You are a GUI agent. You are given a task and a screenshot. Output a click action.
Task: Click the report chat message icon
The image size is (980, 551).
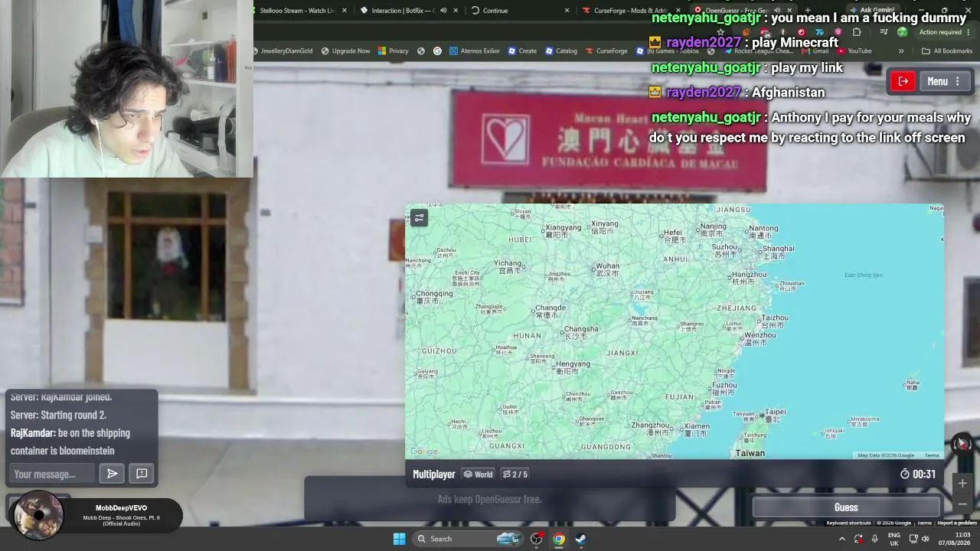click(142, 474)
